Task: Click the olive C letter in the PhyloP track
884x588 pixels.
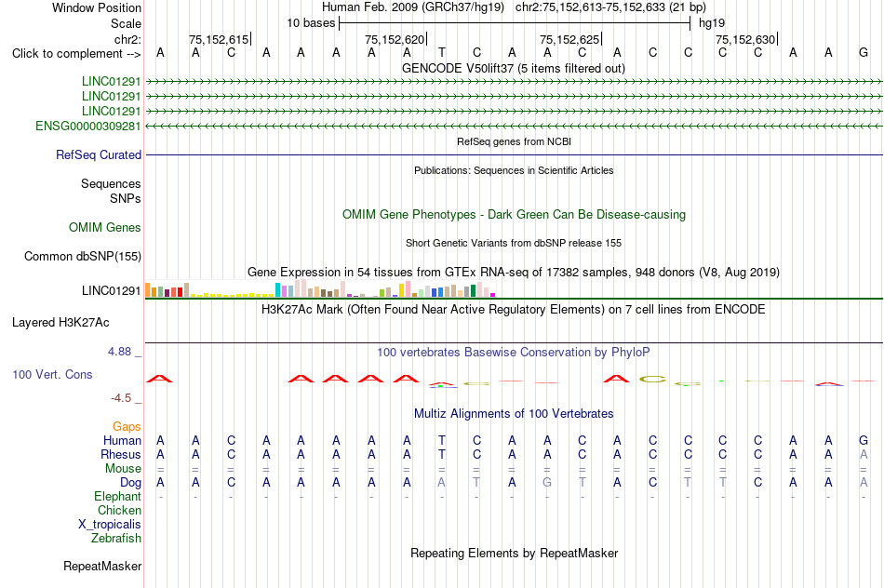Action: point(652,379)
